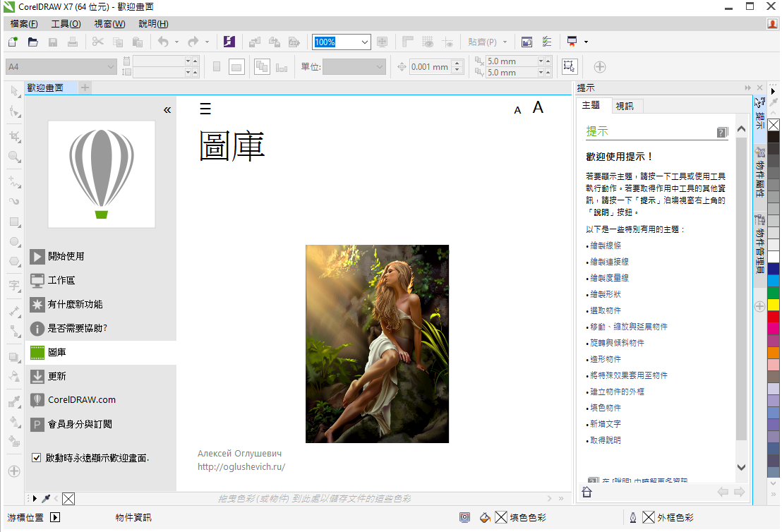
Task: Open the 工作區 welcome section
Action: click(x=61, y=280)
